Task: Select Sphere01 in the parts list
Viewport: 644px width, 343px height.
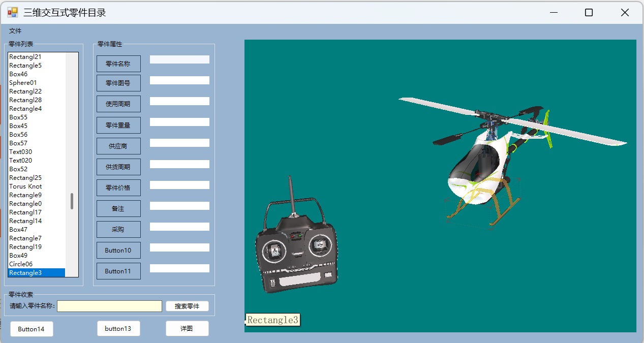Action: 23,83
